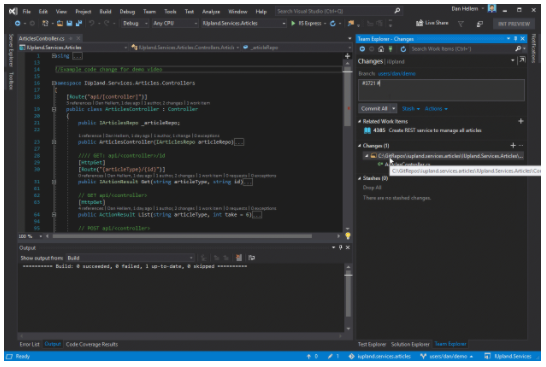Viewport: 546px width, 367px height.
Task: Click the Commit All button
Action: [374, 109]
